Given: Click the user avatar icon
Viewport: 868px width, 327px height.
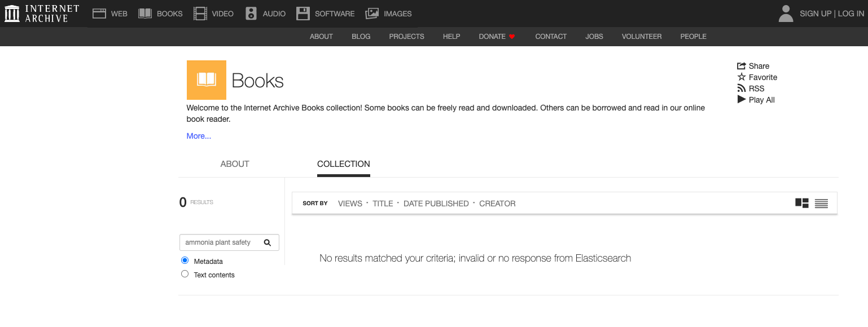Looking at the screenshot, I should (x=786, y=14).
